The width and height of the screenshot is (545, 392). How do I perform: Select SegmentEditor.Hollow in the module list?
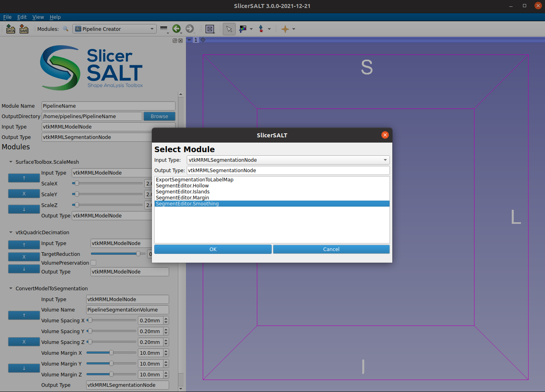pyautogui.click(x=182, y=185)
